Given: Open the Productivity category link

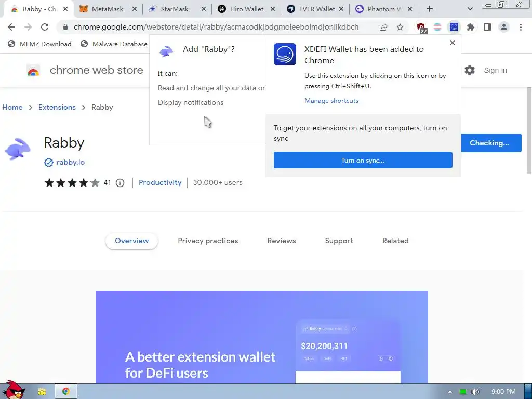Looking at the screenshot, I should (x=160, y=182).
